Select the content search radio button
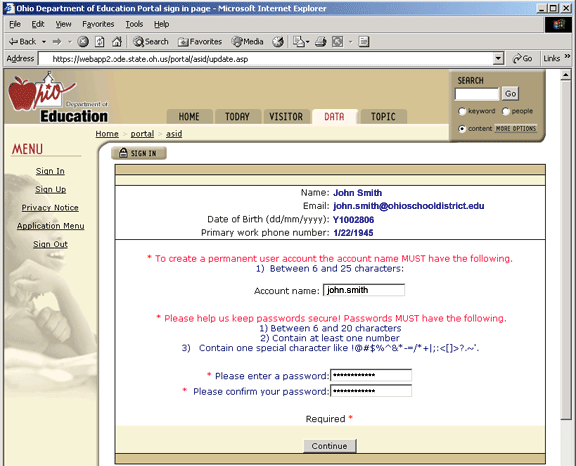Viewport: 576px width, 466px height. 462,129
